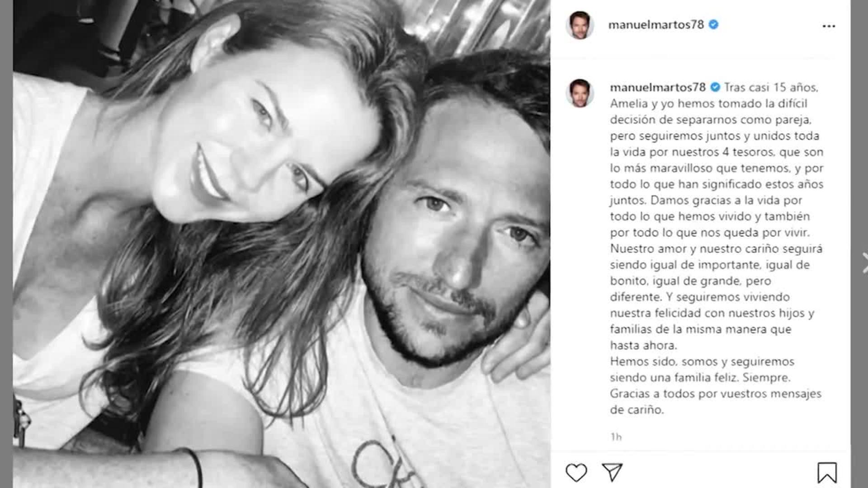Open manuelmartos78 profile from caption username
This screenshot has height=488, width=868.
tap(658, 87)
